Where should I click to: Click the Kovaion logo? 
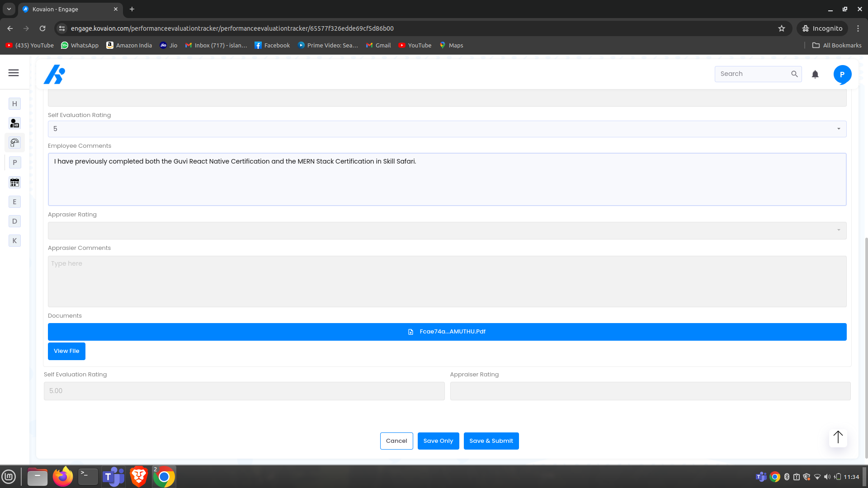tap(54, 74)
